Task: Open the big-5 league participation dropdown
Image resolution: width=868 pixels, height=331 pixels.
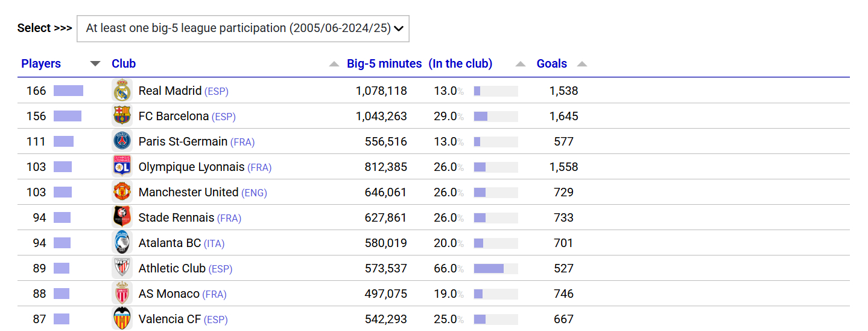Action: coord(243,28)
